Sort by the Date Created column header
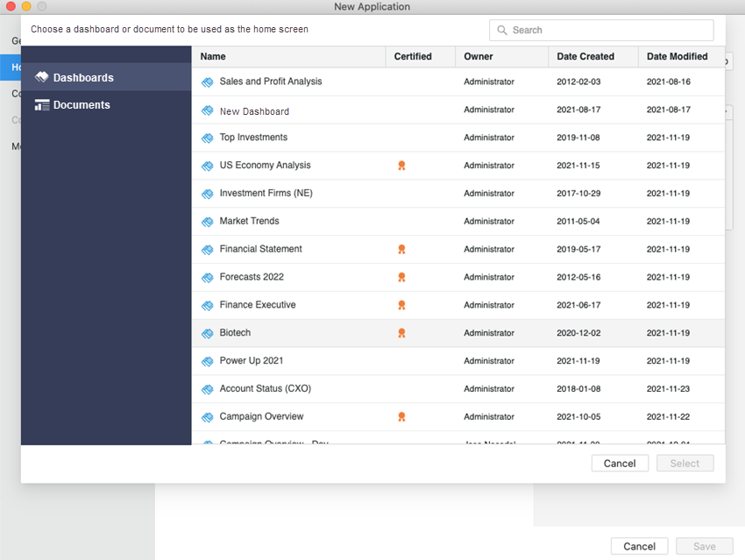Viewport: 745px width, 560px height. click(585, 56)
